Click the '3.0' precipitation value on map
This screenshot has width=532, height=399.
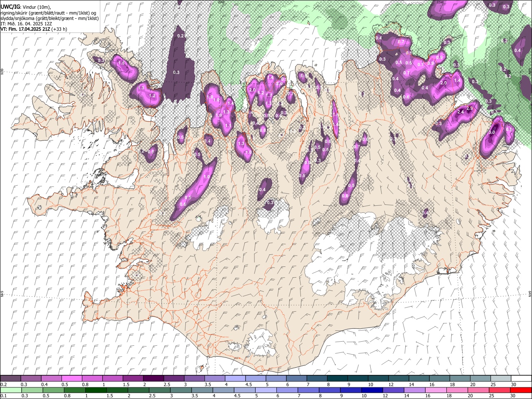492,132
